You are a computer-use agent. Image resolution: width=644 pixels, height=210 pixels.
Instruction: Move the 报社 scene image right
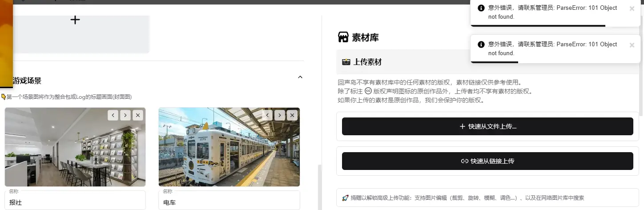pos(125,115)
